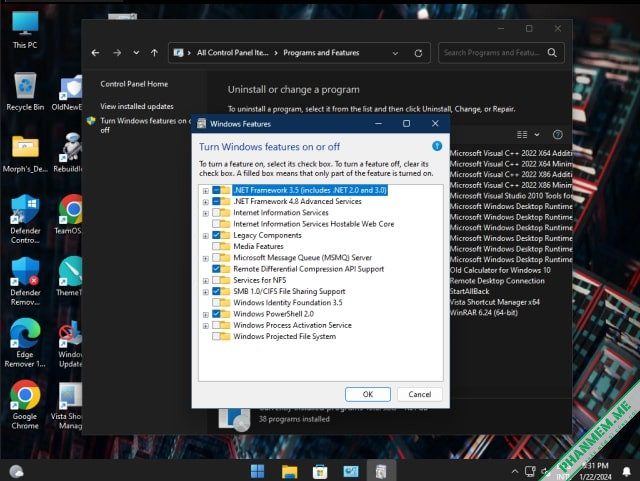
Task: Click the Start button on taskbar
Action: tap(257, 472)
